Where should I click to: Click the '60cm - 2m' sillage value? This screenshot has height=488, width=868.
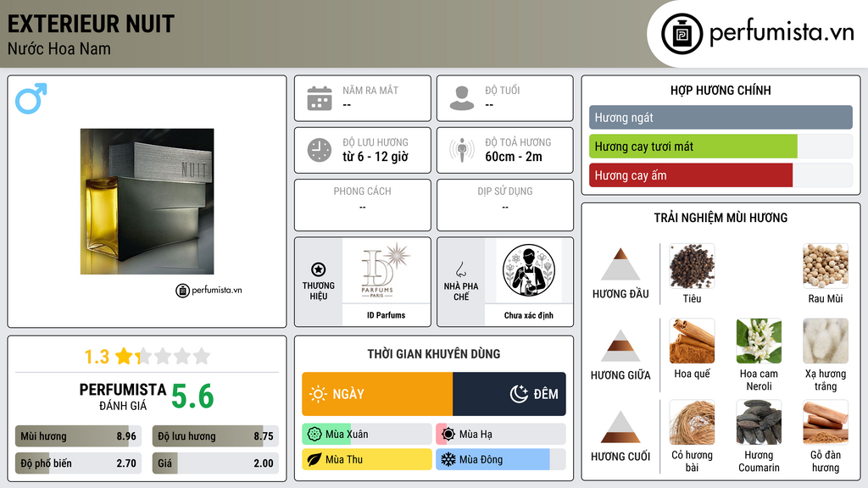(514, 157)
